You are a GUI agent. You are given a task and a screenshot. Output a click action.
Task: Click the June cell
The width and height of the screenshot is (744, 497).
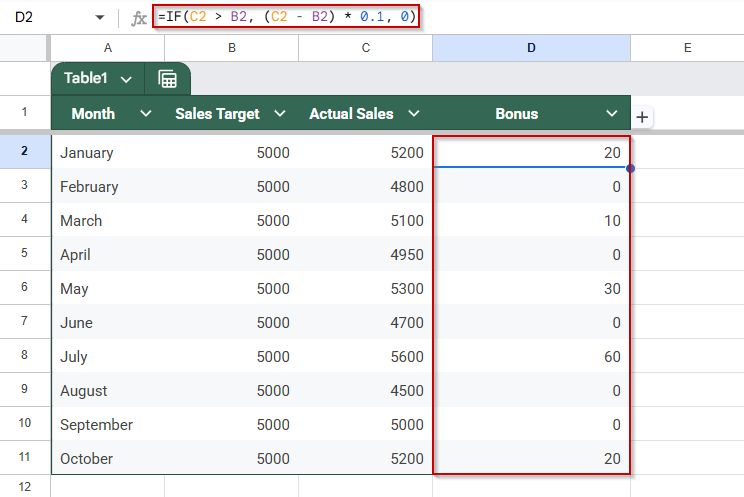pyautogui.click(x=108, y=322)
